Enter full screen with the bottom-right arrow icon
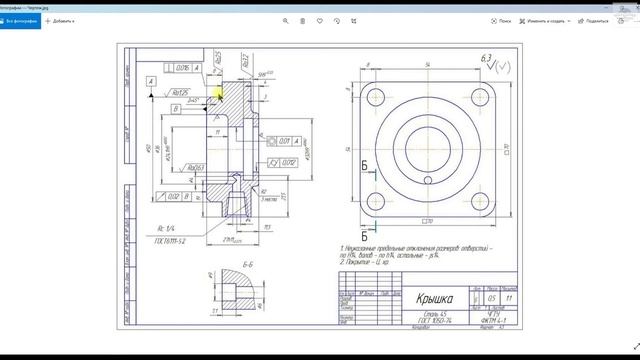The width and height of the screenshot is (640, 360). (636, 347)
